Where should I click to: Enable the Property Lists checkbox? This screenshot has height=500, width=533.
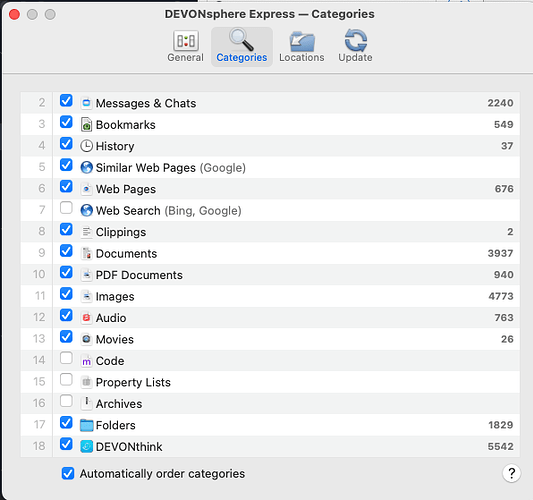point(66,379)
